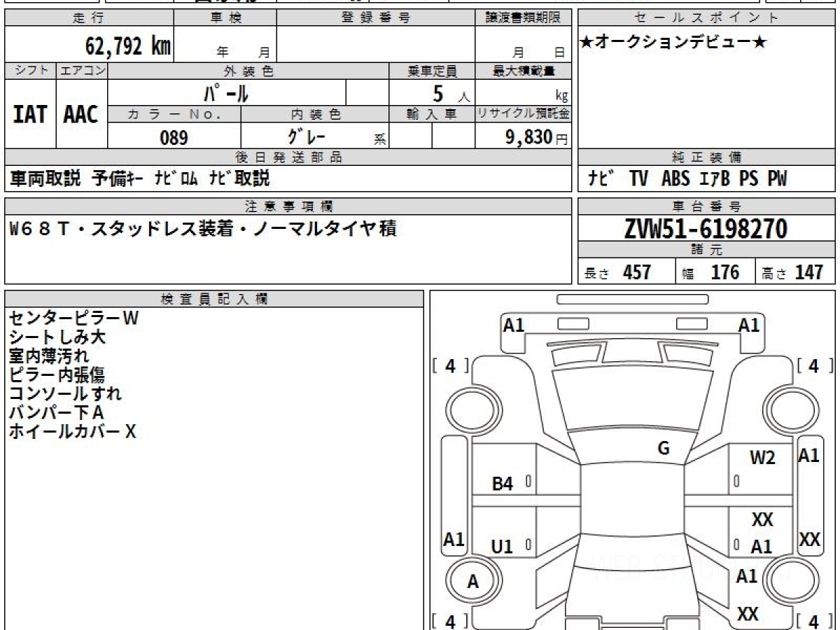Click the 輸入車 header cell

(x=432, y=114)
